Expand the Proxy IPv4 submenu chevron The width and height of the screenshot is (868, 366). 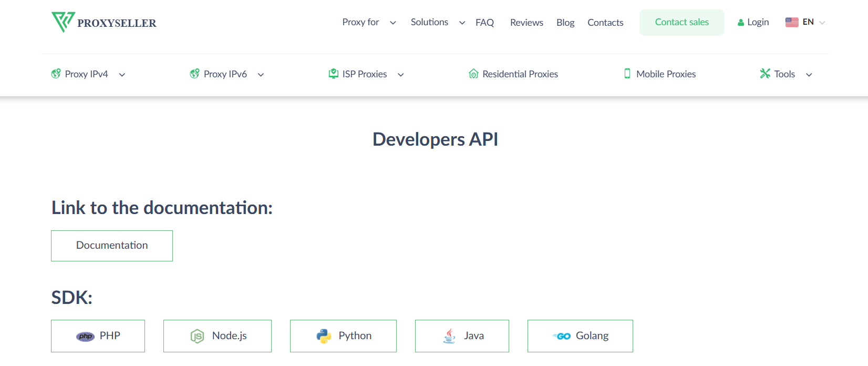(122, 75)
